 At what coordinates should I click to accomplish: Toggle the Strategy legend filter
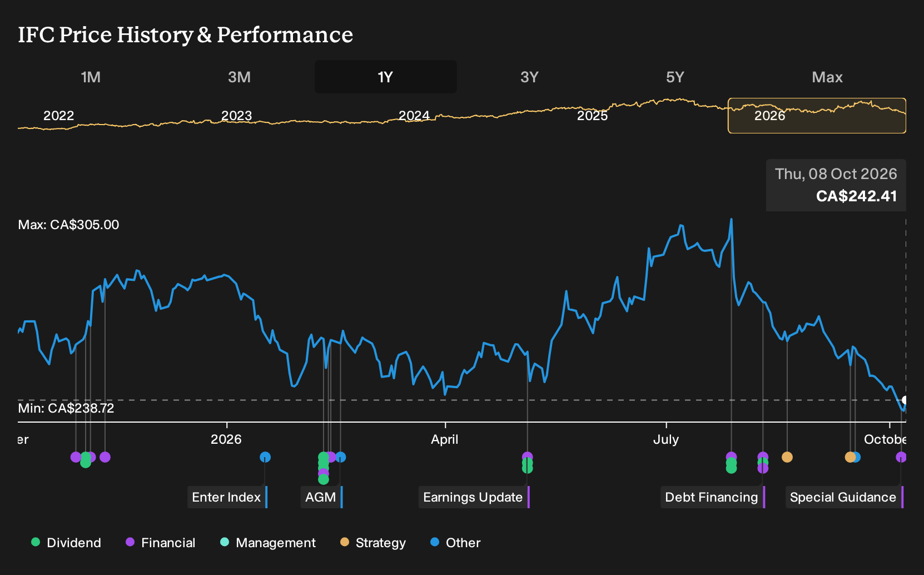point(373,543)
